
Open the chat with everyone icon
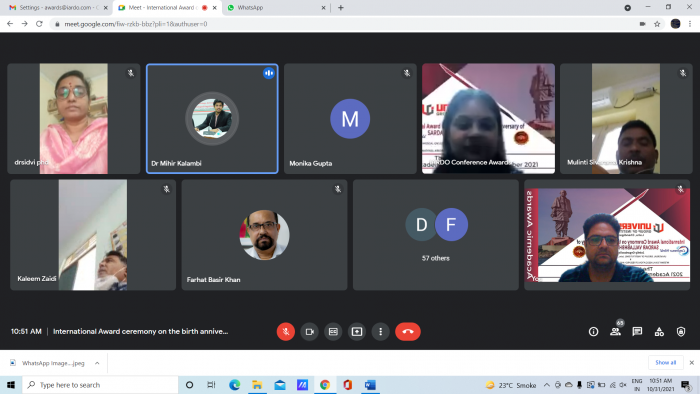tap(637, 332)
